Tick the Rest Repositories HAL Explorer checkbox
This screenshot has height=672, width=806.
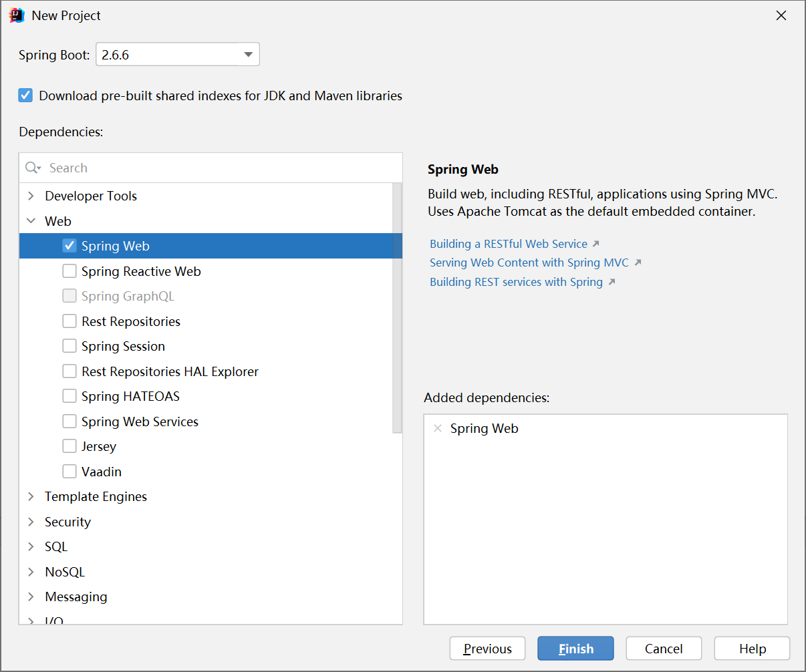(70, 371)
